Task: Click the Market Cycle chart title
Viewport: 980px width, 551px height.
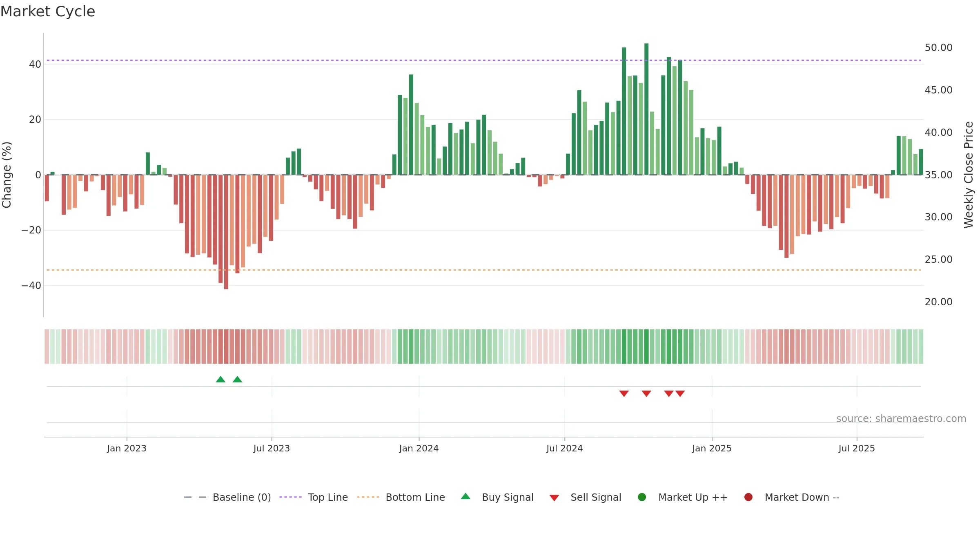Action: [48, 11]
